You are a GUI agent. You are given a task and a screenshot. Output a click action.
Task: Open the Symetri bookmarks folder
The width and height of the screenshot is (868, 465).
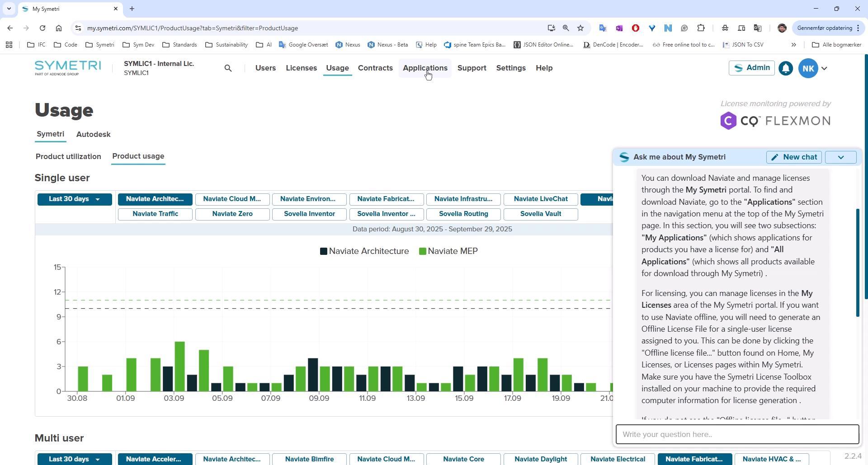coord(100,45)
